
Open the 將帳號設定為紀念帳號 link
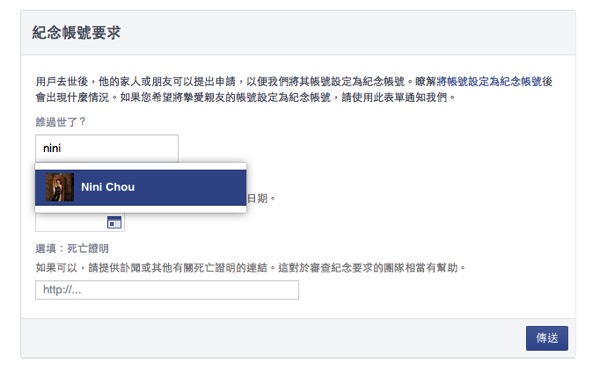tap(489, 82)
